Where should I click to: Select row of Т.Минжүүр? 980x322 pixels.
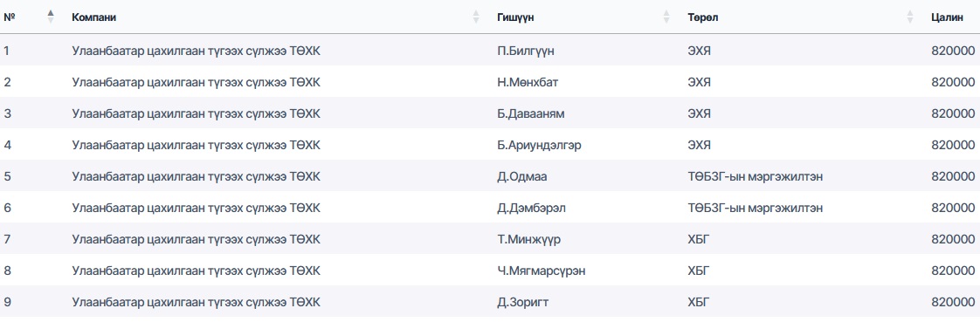(x=490, y=239)
